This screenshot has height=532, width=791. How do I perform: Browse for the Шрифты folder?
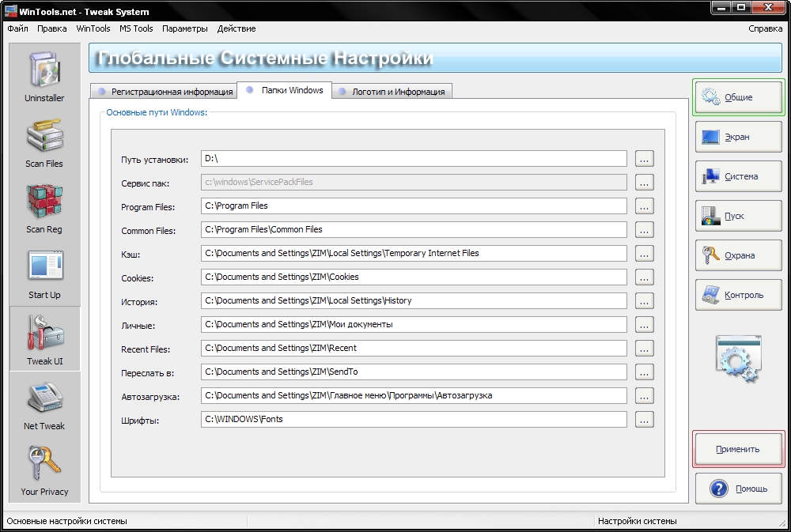pyautogui.click(x=644, y=420)
